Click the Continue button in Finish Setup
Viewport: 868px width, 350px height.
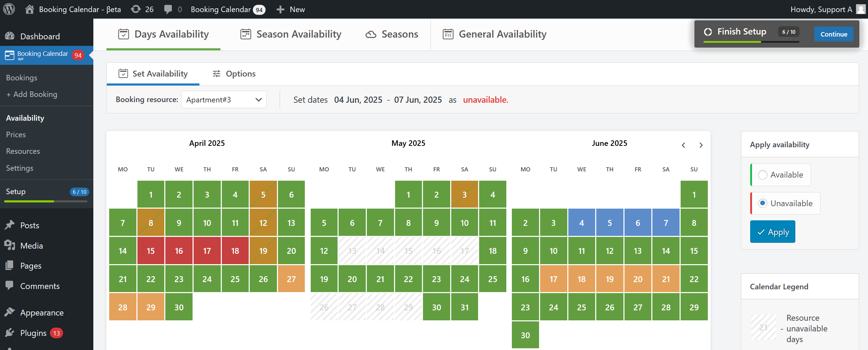click(x=834, y=34)
